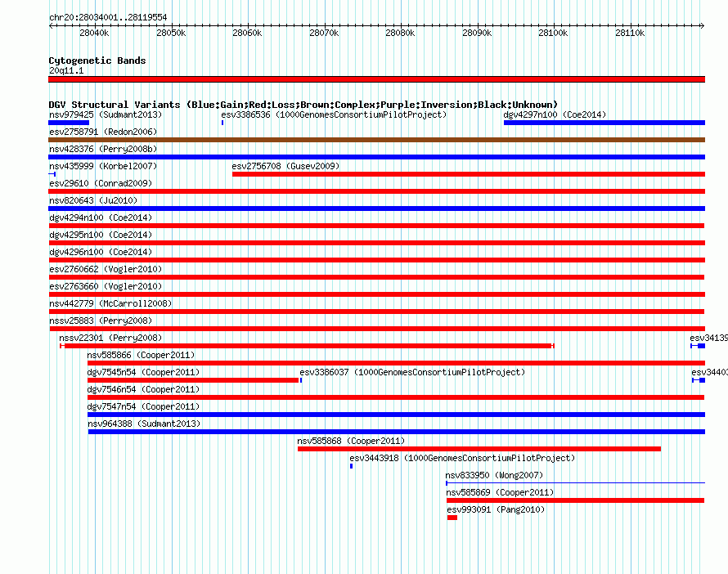Click the Cytogenetic Bands track title
Viewport: 728px width, 574px height.
97,61
